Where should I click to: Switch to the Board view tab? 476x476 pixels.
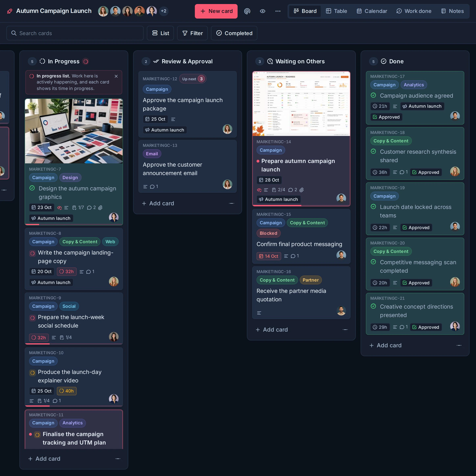(x=305, y=11)
